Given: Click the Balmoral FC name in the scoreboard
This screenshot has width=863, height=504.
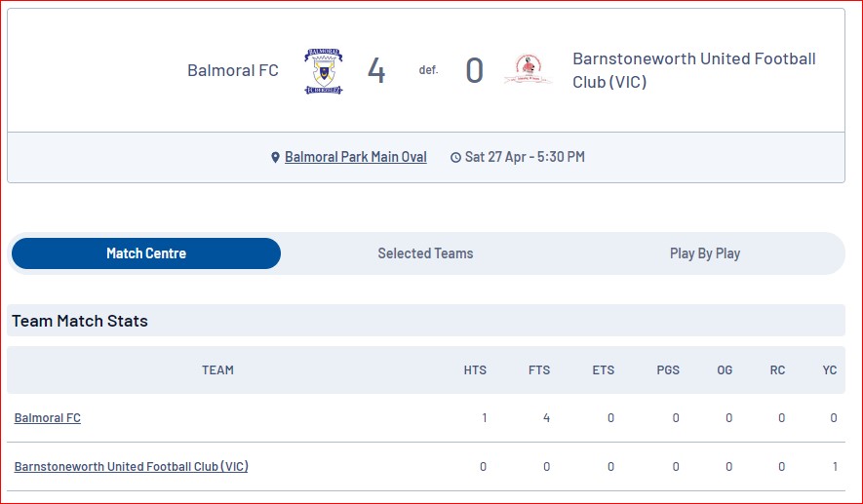Looking at the screenshot, I should [x=233, y=70].
